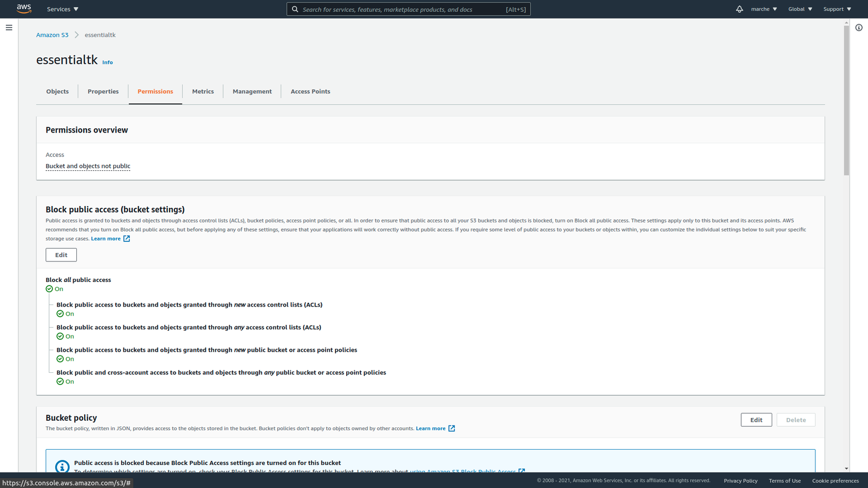Viewport: 868px width, 488px height.
Task: Open the Info link beside essentialtk
Action: coord(107,63)
